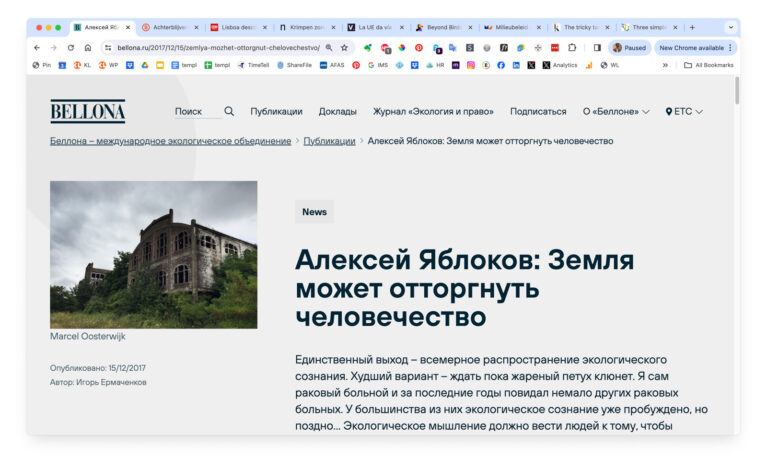Open the Chrome side panel icon

click(x=597, y=47)
